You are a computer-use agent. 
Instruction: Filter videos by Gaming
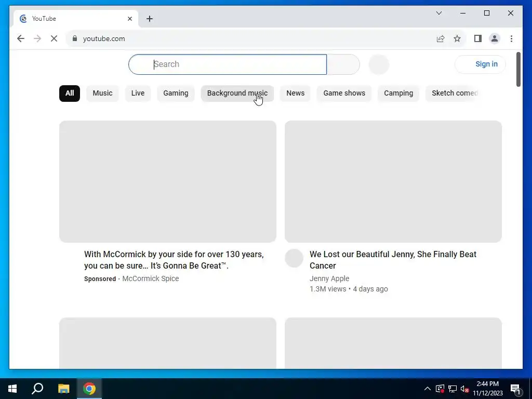[x=176, y=94]
